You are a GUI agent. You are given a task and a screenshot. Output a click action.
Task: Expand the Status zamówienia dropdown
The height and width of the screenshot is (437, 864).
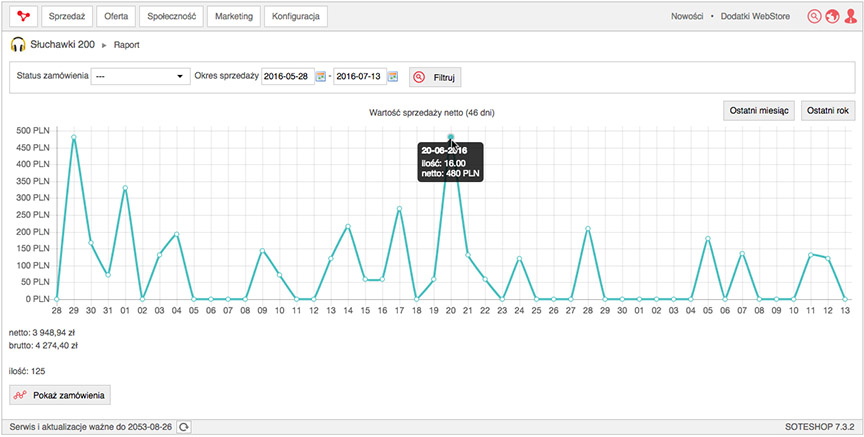click(x=140, y=77)
